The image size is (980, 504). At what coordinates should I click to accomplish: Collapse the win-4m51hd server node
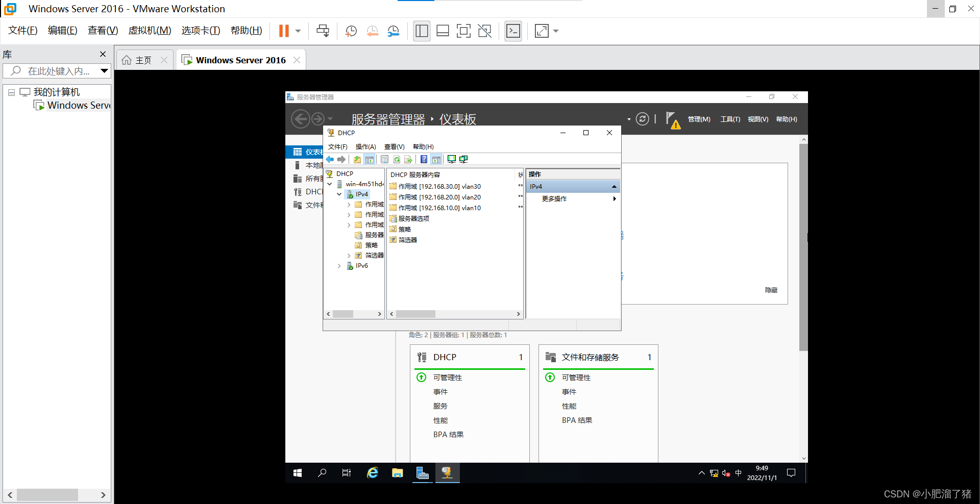point(330,184)
